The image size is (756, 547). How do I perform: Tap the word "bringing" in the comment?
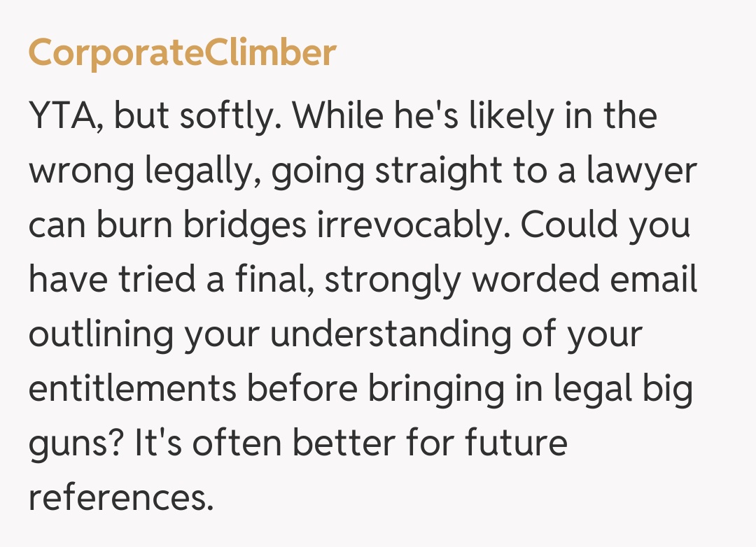[x=437, y=389]
